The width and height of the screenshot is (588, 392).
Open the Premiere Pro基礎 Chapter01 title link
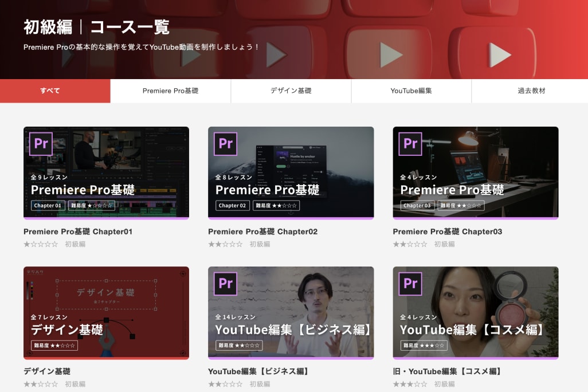coord(78,232)
